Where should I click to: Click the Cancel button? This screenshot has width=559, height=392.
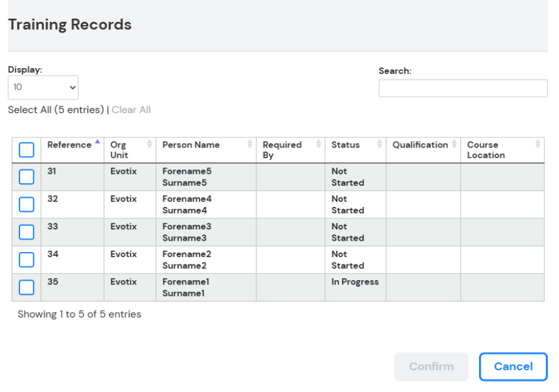(513, 366)
